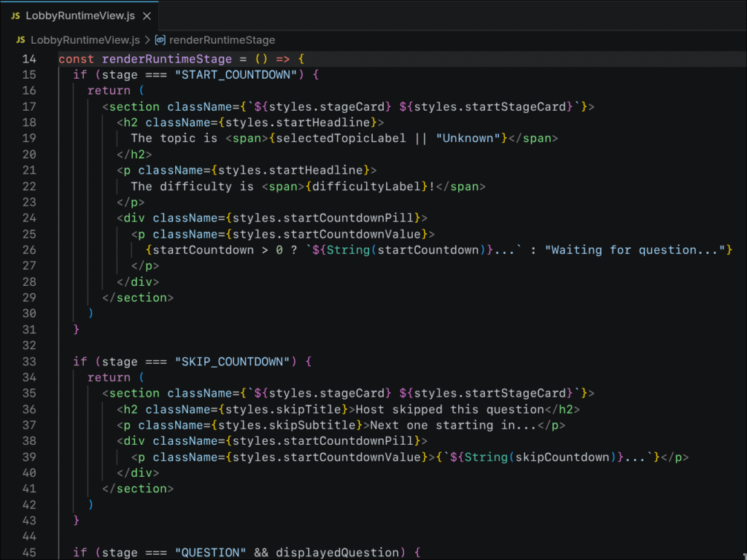
Task: Click the closing h2 tag on line 20
Action: coord(134,155)
